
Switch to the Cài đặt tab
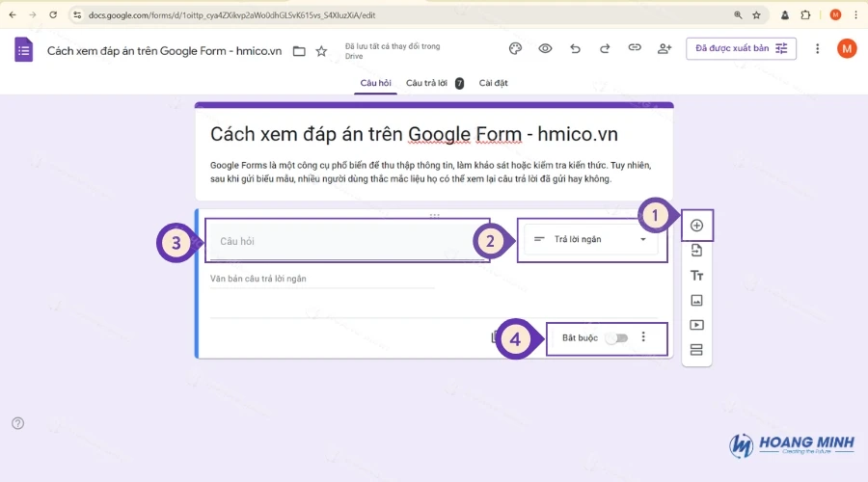click(493, 83)
